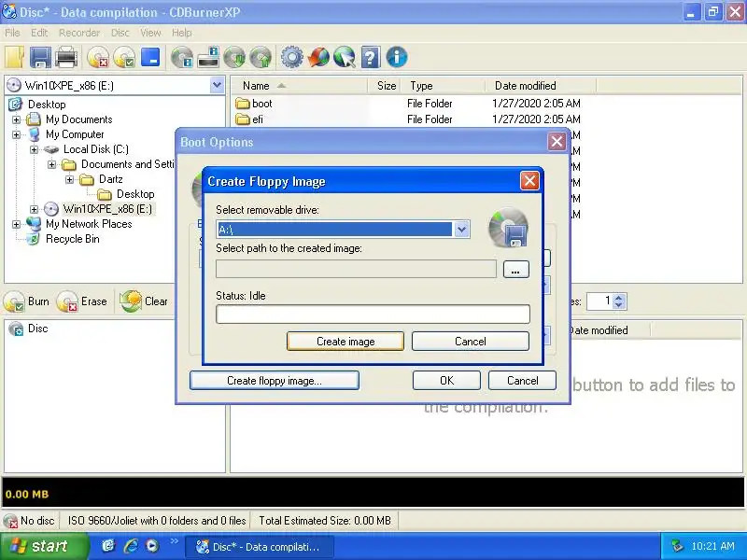Click the system tray network icon
The width and height of the screenshot is (747, 560).
[x=677, y=546]
